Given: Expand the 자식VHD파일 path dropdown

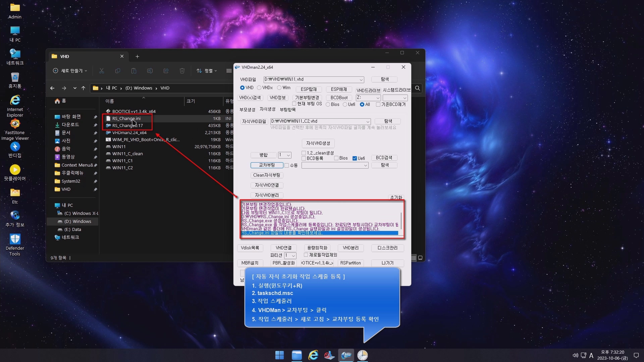Looking at the screenshot, I should coord(368,122).
